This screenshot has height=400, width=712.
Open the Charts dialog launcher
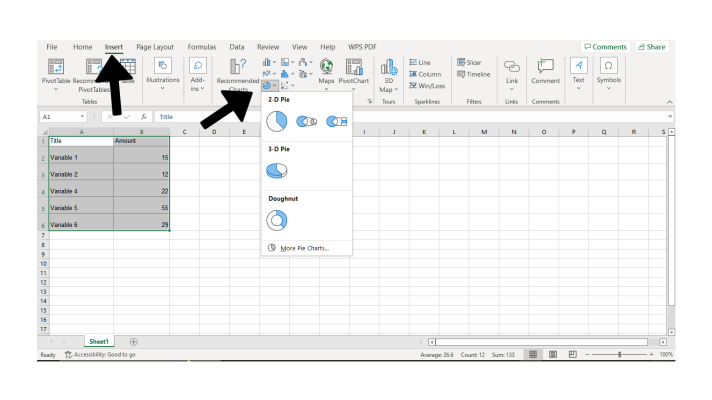(370, 102)
